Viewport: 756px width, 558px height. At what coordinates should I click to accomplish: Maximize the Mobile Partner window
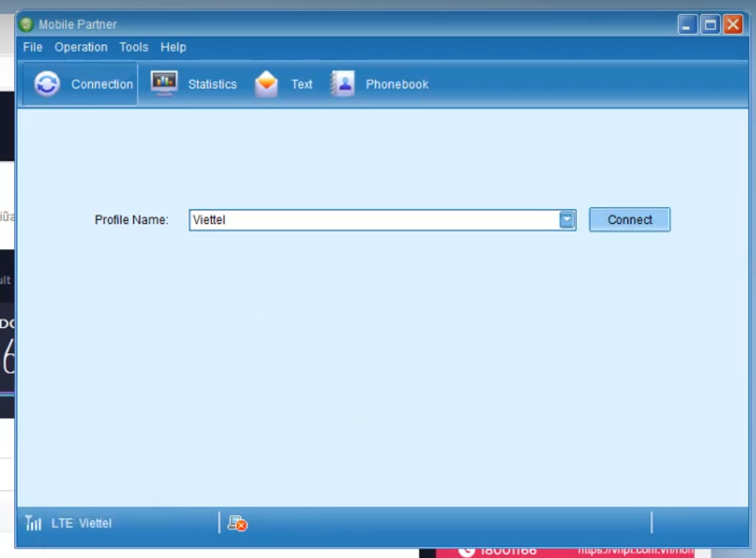tap(709, 24)
